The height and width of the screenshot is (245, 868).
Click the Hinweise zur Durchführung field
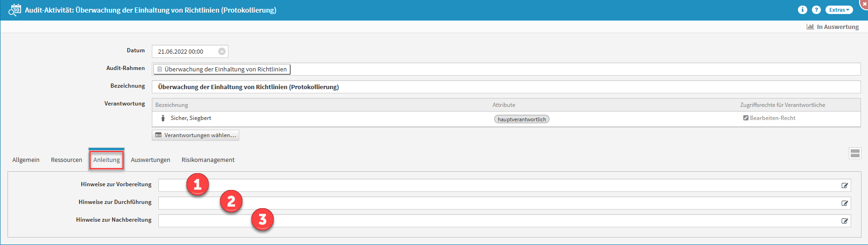pos(505,203)
